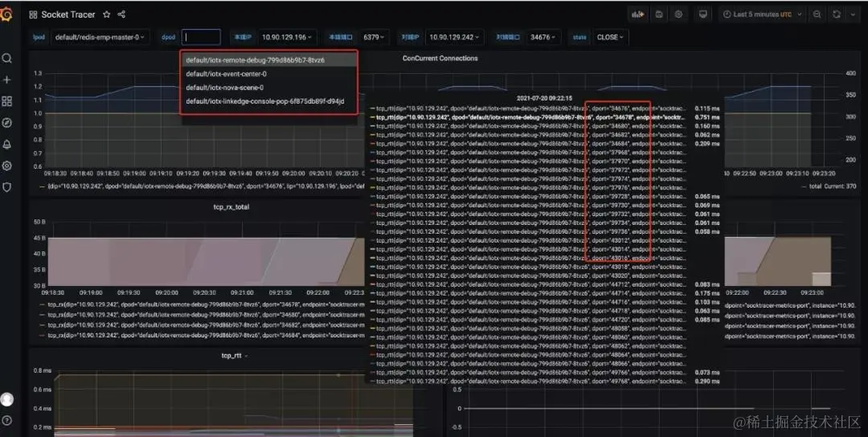
Task: Open refresh interval dropdown arrow
Action: pyautogui.click(x=853, y=14)
